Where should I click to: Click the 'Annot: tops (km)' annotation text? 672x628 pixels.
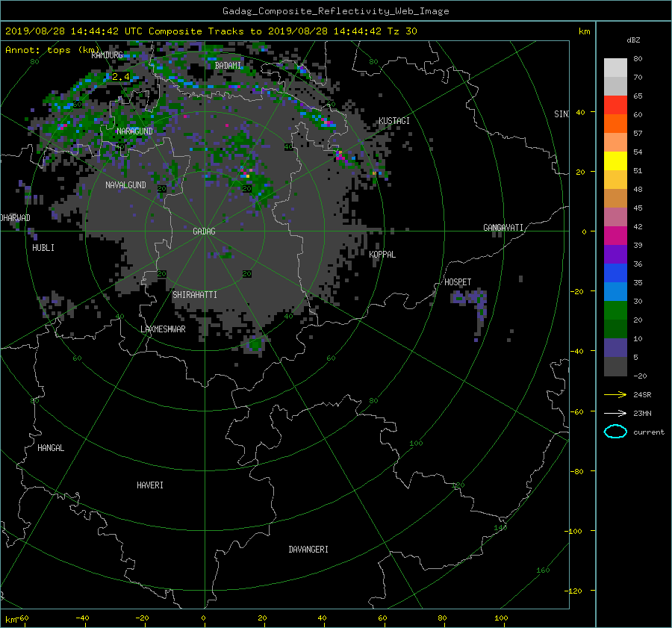(53, 50)
